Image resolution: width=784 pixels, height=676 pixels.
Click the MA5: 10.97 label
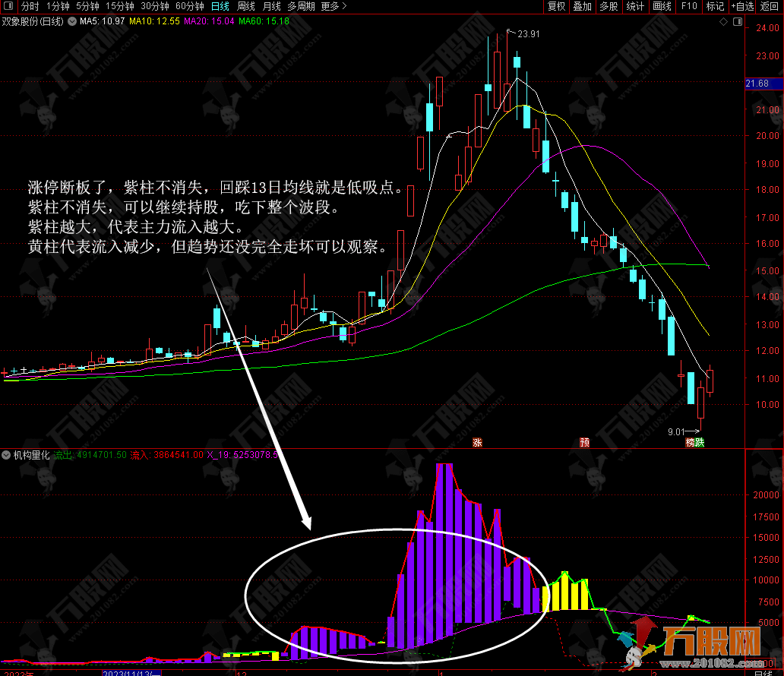pyautogui.click(x=102, y=21)
